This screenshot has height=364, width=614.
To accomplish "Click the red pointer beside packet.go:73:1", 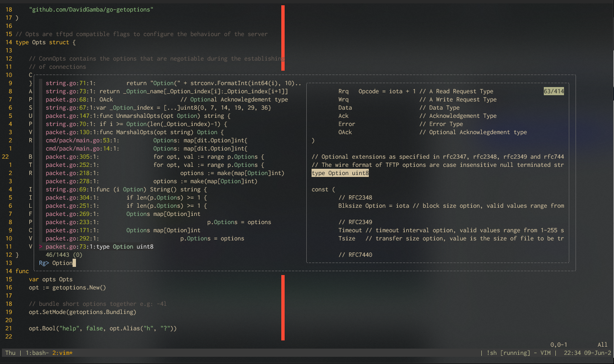I will [x=41, y=247].
